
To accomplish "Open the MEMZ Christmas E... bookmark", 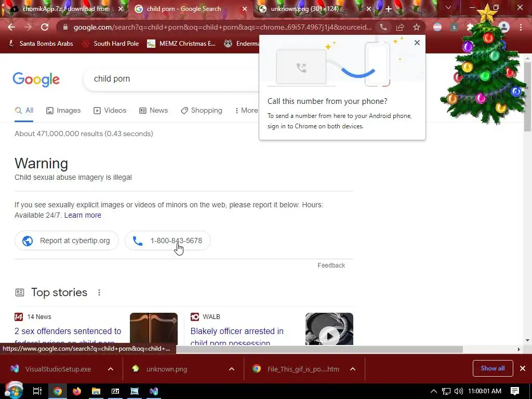I will click(181, 44).
